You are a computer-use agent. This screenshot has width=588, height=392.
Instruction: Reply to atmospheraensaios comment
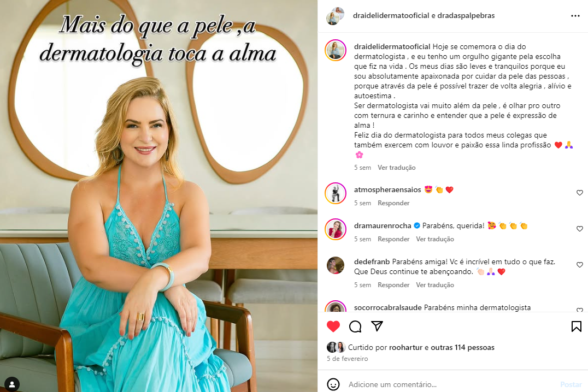click(393, 203)
